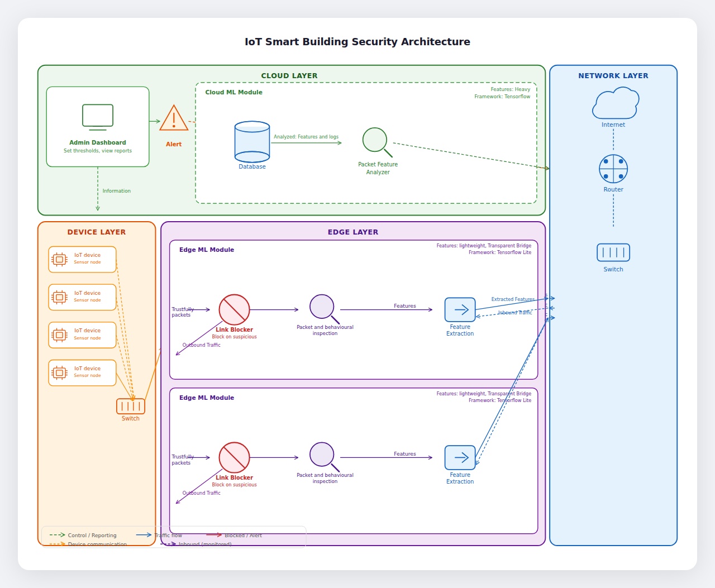Click the Switch icon in Device Layer
Screen dimensions: 715x588
pyautogui.click(x=131, y=407)
